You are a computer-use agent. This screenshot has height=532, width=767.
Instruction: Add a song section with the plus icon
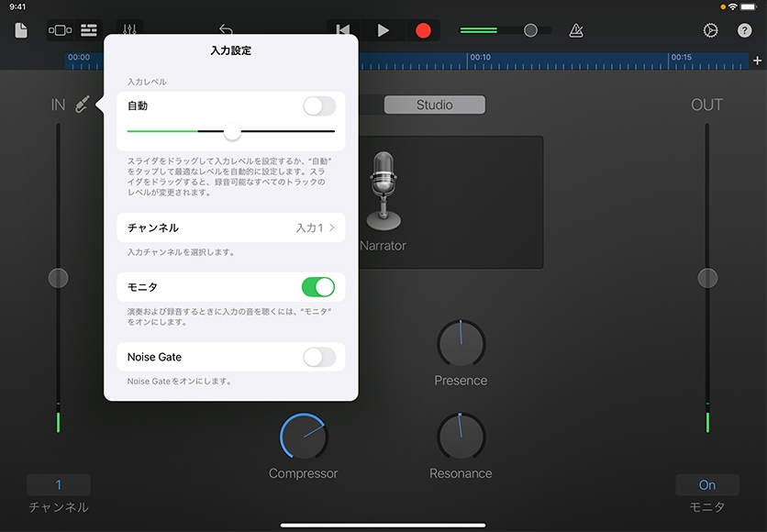[x=757, y=61]
